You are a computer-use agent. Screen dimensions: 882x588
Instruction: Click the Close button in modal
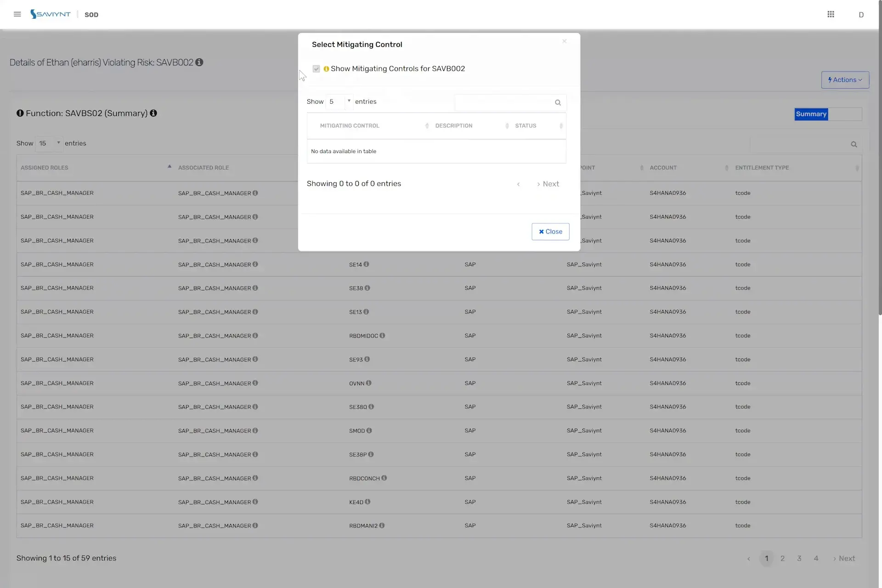(x=551, y=232)
